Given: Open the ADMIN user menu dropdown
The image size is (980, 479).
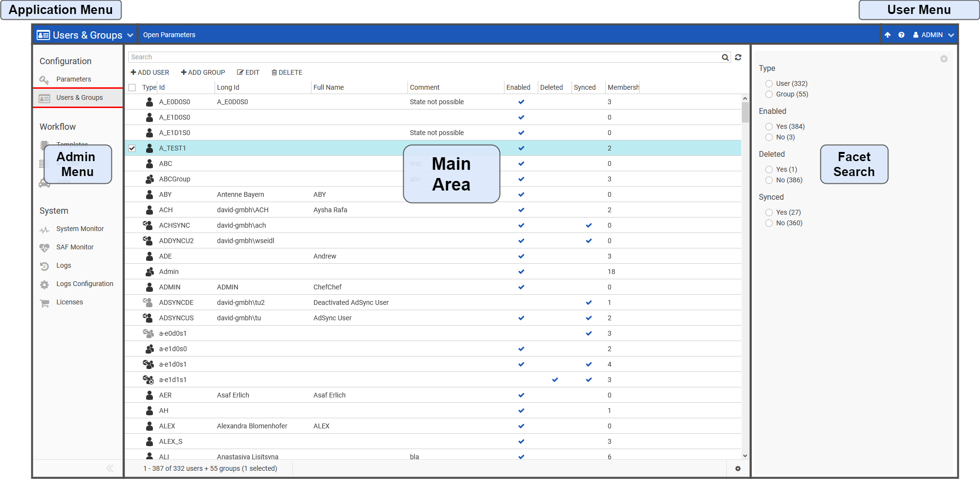Looking at the screenshot, I should 933,35.
